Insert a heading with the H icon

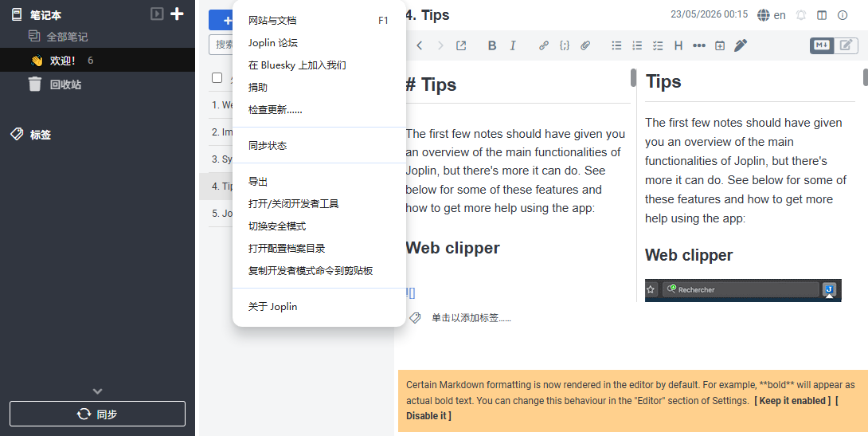(678, 45)
